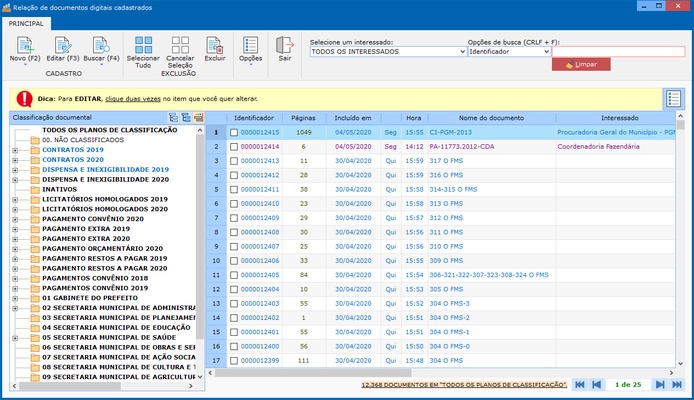Jump to the last page of results
The height and width of the screenshot is (400, 694).
click(x=677, y=385)
